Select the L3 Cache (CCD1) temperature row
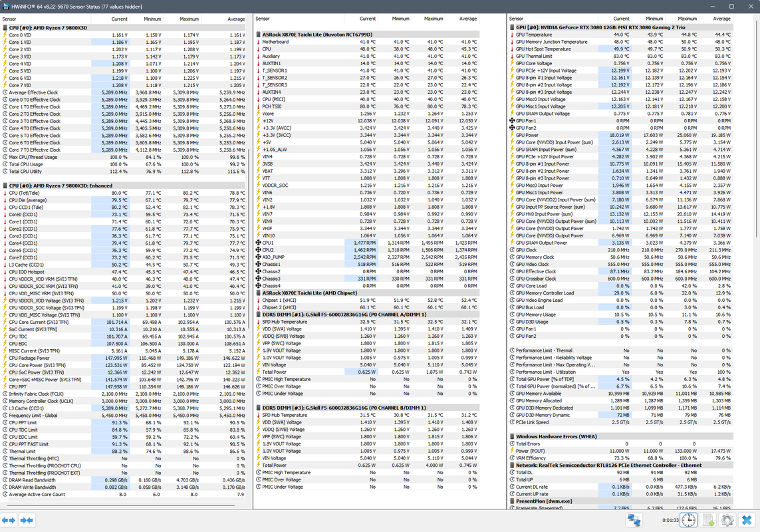This screenshot has width=760, height=532. tap(124, 265)
